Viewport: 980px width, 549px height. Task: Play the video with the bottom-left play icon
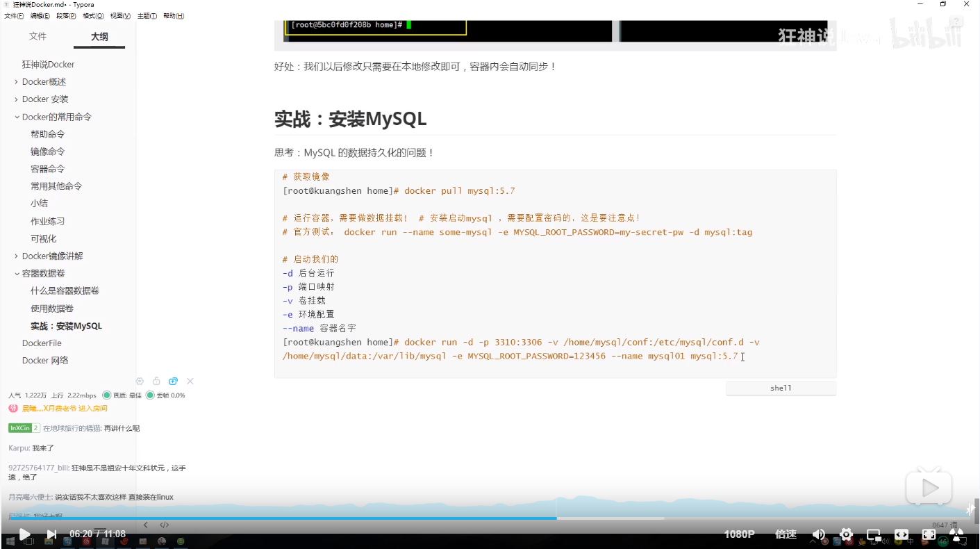point(24,534)
